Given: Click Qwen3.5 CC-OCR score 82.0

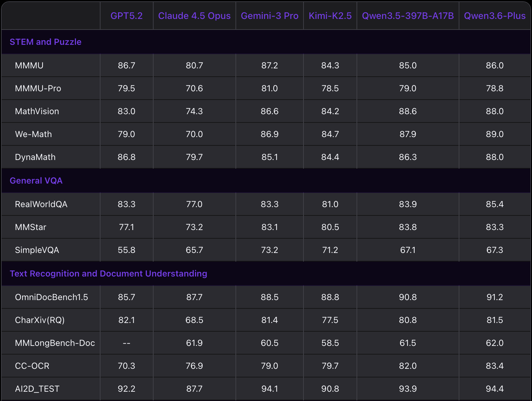Looking at the screenshot, I should 408,366.
